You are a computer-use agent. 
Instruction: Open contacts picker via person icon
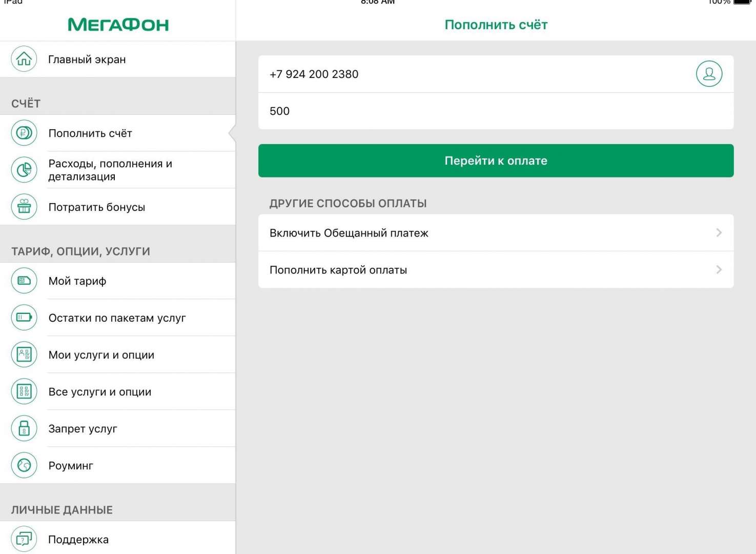(709, 74)
